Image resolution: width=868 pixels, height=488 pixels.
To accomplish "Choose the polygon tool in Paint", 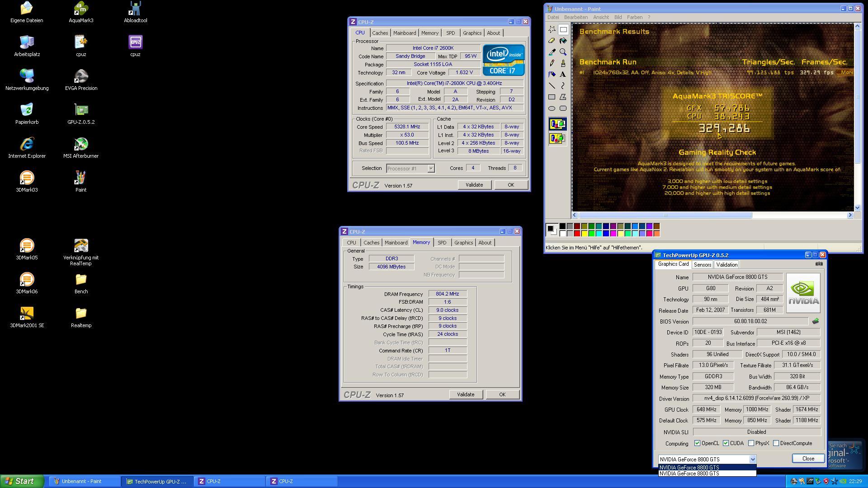I will tap(563, 97).
